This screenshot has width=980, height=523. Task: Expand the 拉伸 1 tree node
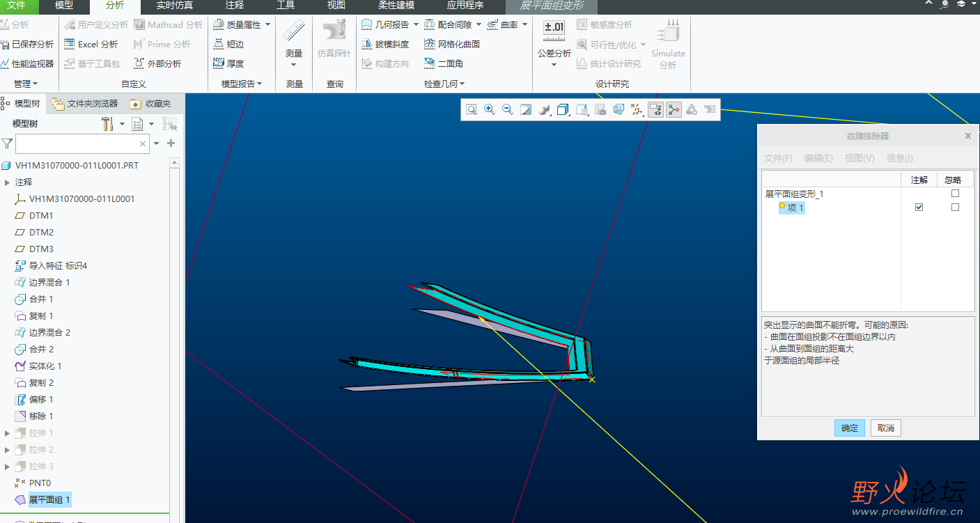click(x=7, y=433)
